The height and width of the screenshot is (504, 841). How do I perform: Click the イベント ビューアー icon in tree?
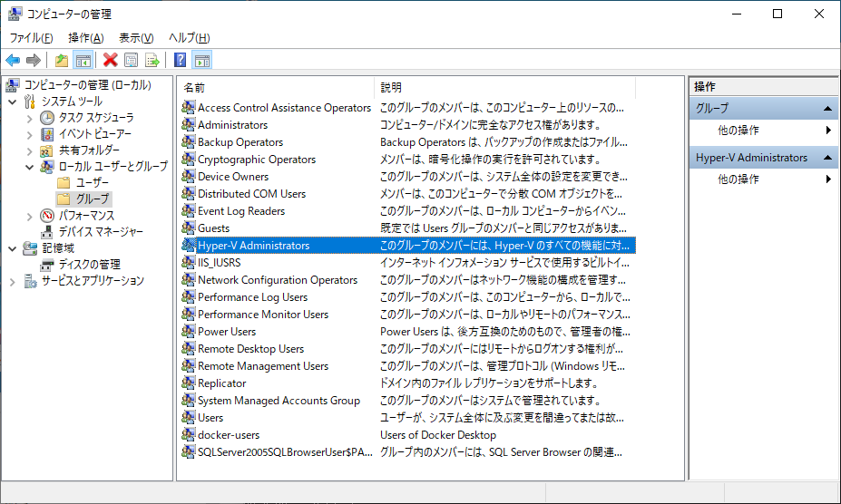coord(47,134)
